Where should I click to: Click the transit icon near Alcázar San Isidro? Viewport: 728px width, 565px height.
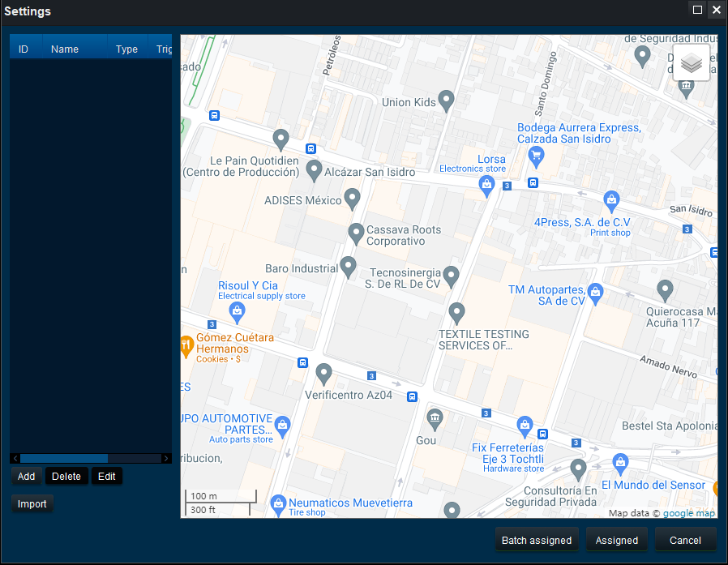tap(311, 148)
